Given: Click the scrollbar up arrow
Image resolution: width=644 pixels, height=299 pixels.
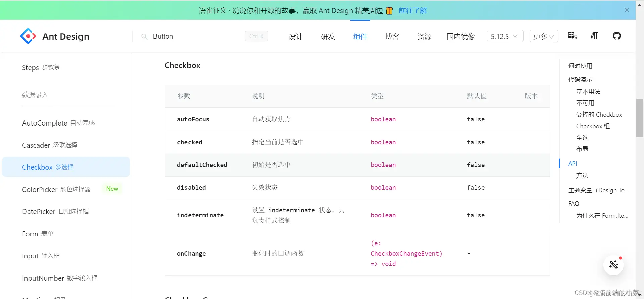Looking at the screenshot, I should [640, 5].
